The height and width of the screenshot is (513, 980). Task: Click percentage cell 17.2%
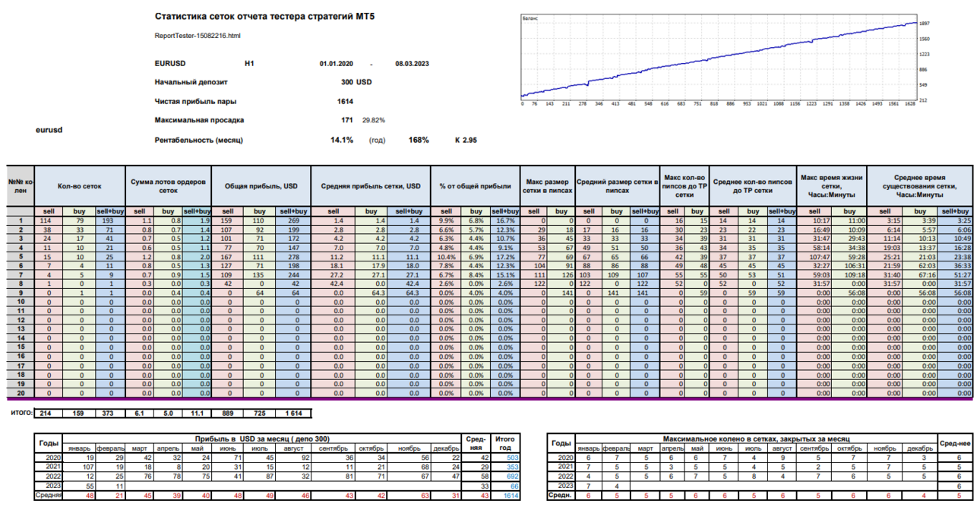(x=504, y=256)
